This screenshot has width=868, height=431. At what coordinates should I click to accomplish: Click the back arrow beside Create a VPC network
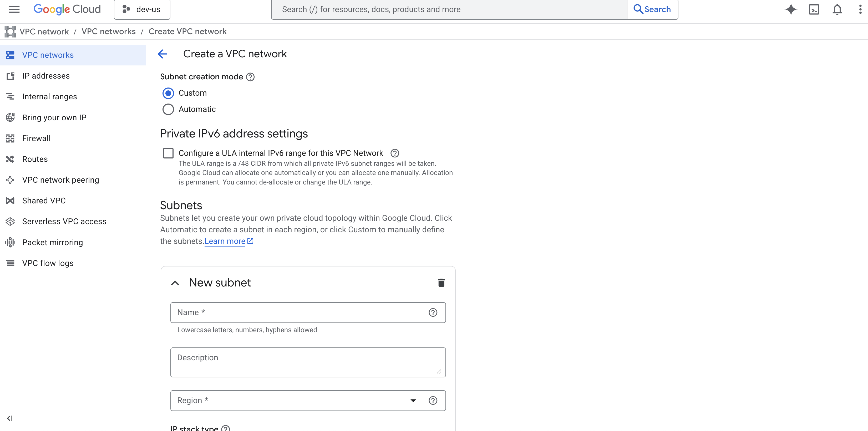[163, 54]
